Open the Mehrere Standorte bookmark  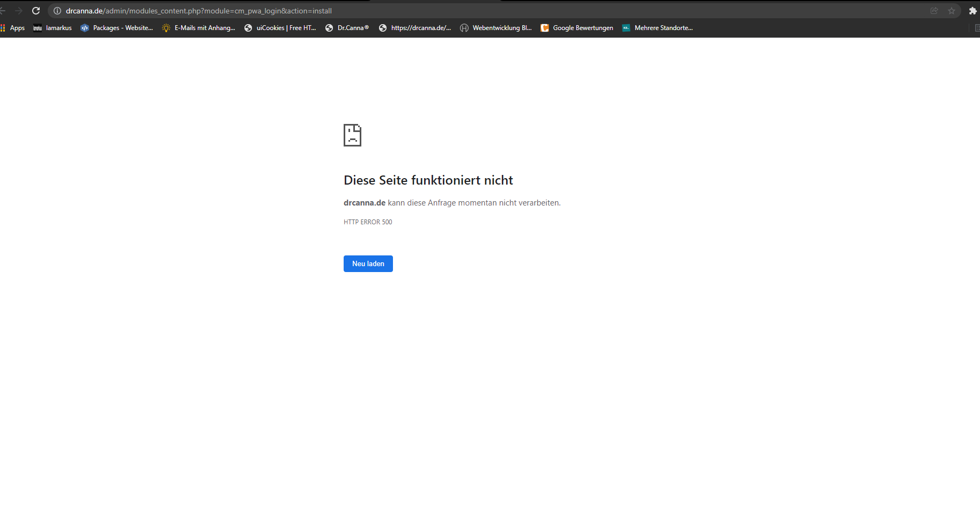(x=658, y=28)
